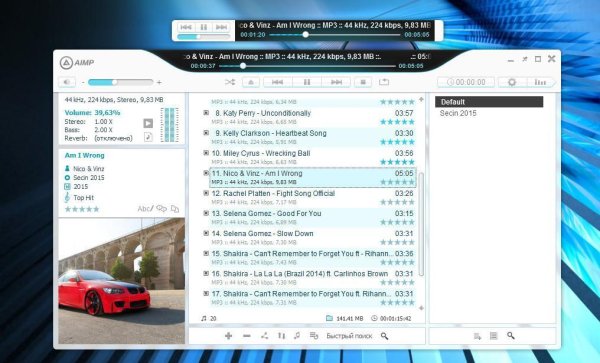
Task: Click the level meter visualization
Action: pos(170,125)
